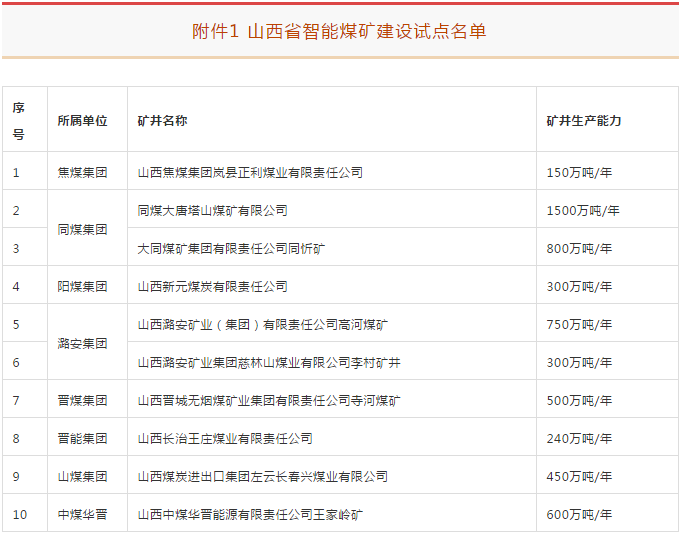Select 大同煤矿集团有限责任公司同忻矿
Screen dimensions: 684x536
(231, 249)
